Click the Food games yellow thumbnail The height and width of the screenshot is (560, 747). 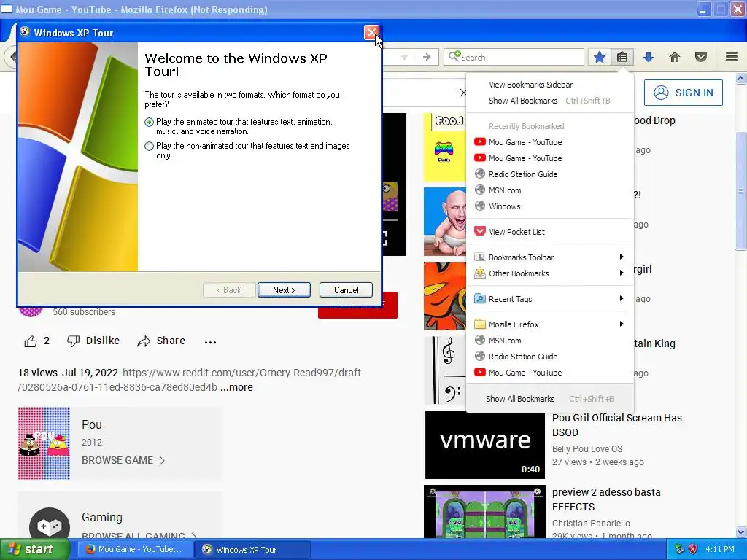coord(445,147)
